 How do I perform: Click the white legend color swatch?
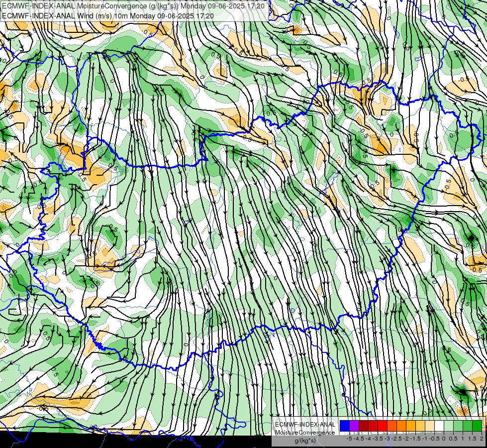click(439, 426)
